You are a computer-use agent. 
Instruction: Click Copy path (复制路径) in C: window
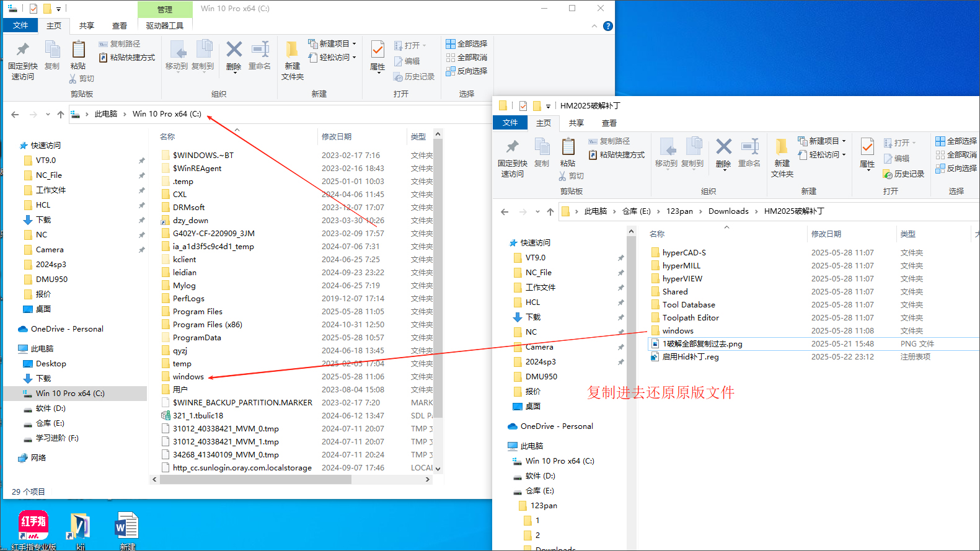coord(120,44)
